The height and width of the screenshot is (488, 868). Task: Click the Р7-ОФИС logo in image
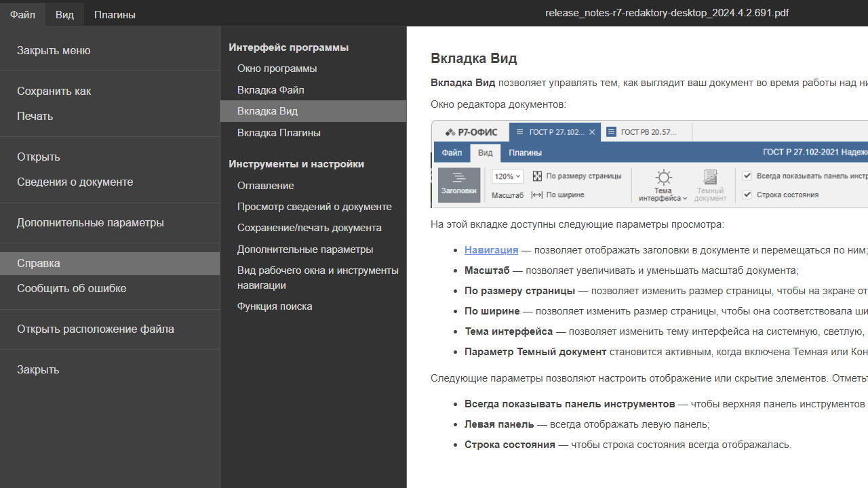(x=472, y=132)
